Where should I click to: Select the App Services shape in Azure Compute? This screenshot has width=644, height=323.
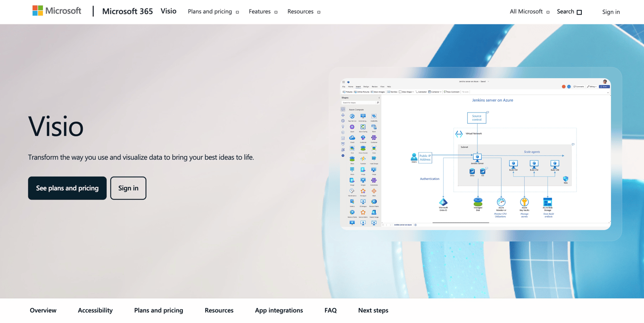click(352, 117)
